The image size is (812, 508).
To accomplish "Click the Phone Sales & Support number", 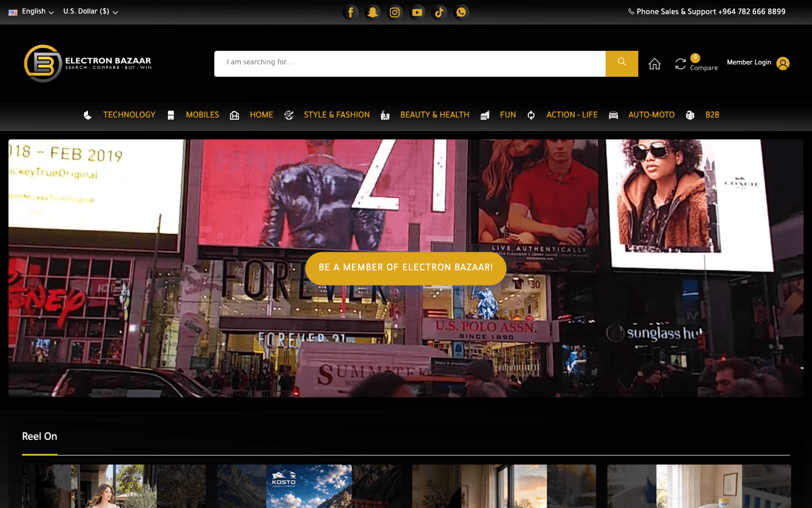I will [x=707, y=11].
